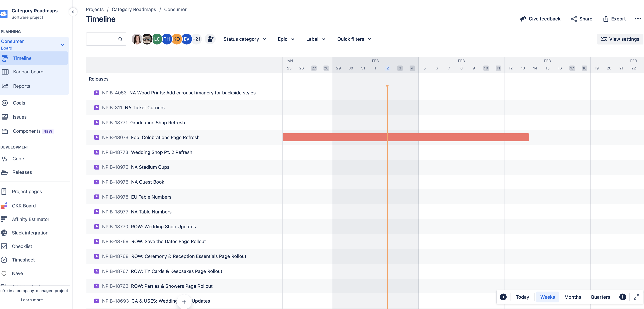Open the Kanban board from the sidebar
This screenshot has width=644, height=309.
click(28, 72)
